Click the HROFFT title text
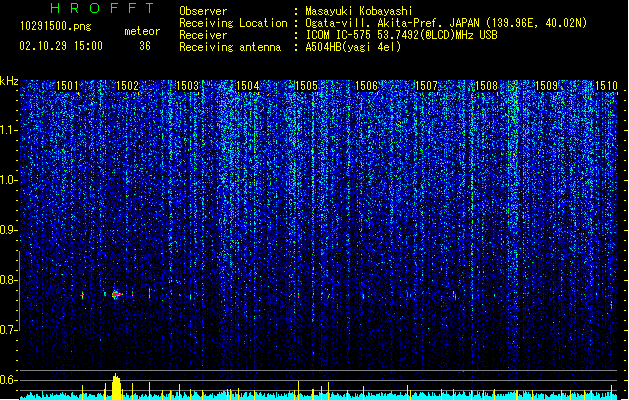 [x=102, y=8]
